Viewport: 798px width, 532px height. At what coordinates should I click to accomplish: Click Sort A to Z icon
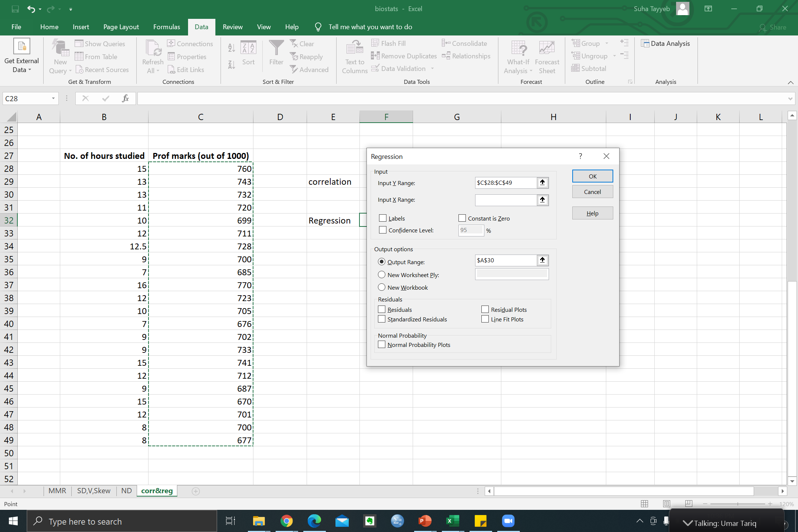pos(232,48)
